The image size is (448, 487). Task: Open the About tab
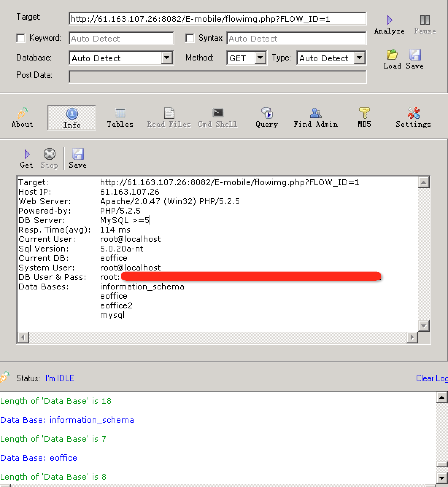pyautogui.click(x=22, y=118)
